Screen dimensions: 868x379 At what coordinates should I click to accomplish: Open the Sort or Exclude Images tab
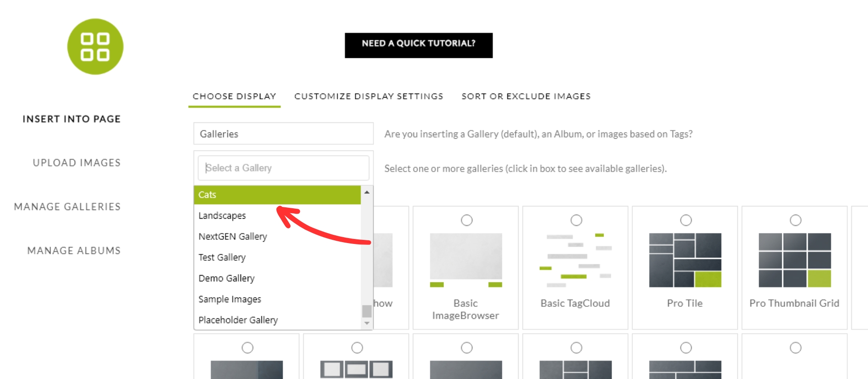pyautogui.click(x=526, y=96)
